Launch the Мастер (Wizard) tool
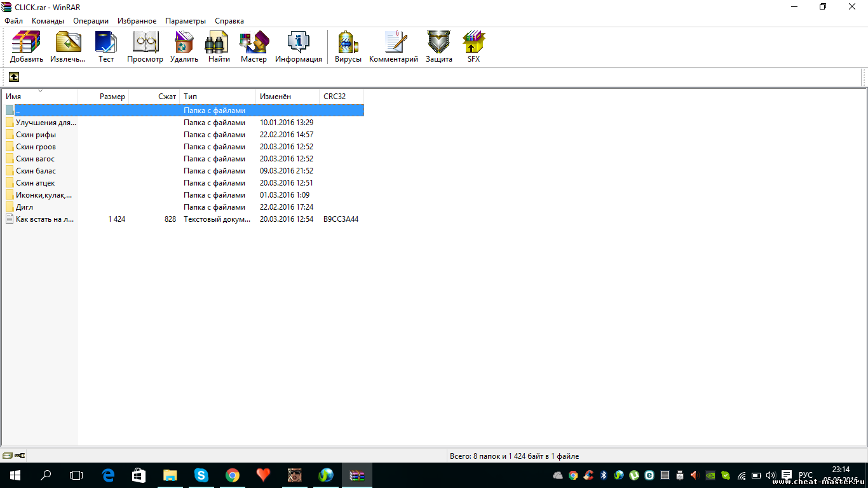 (254, 47)
